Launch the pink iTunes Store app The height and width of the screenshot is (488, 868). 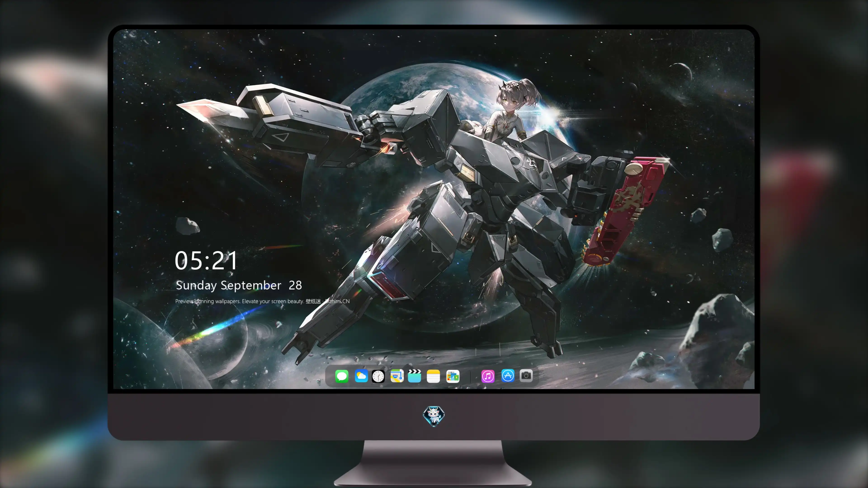click(x=488, y=376)
